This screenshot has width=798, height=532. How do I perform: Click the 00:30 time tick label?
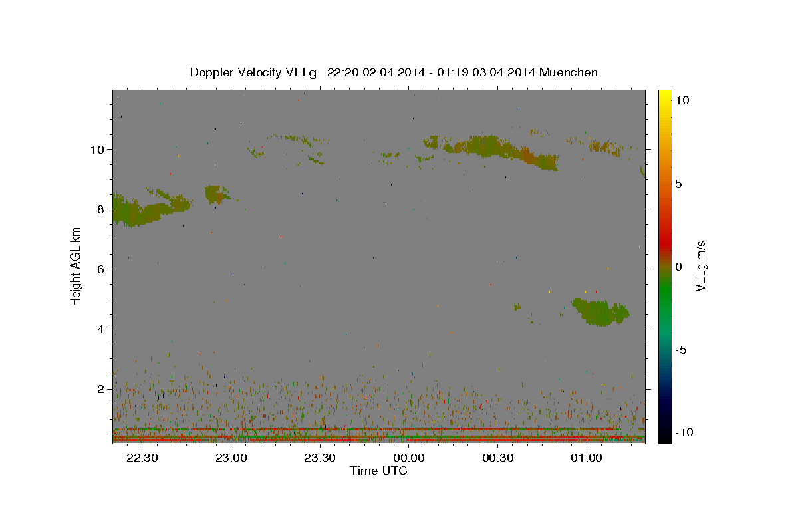pos(498,458)
